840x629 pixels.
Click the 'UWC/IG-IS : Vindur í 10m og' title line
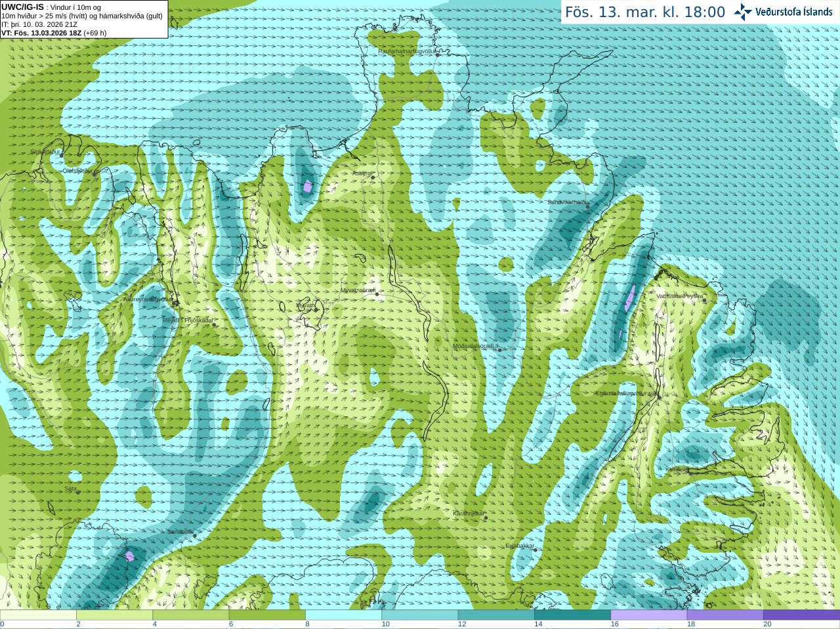point(51,7)
